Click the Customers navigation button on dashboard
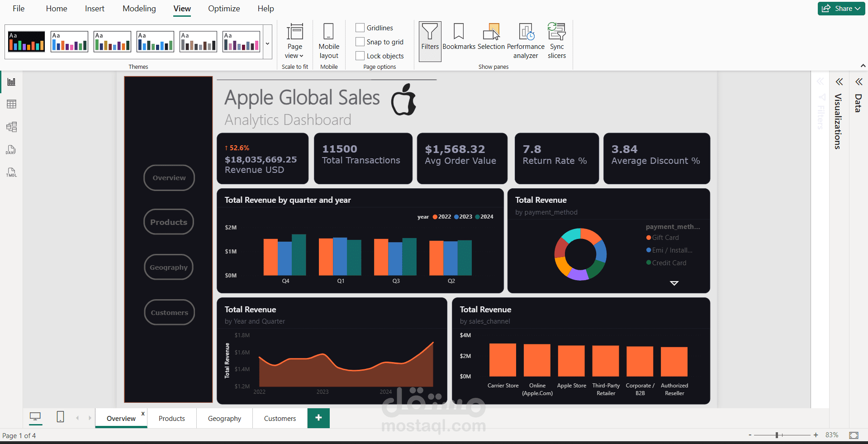868x444 pixels. click(170, 312)
